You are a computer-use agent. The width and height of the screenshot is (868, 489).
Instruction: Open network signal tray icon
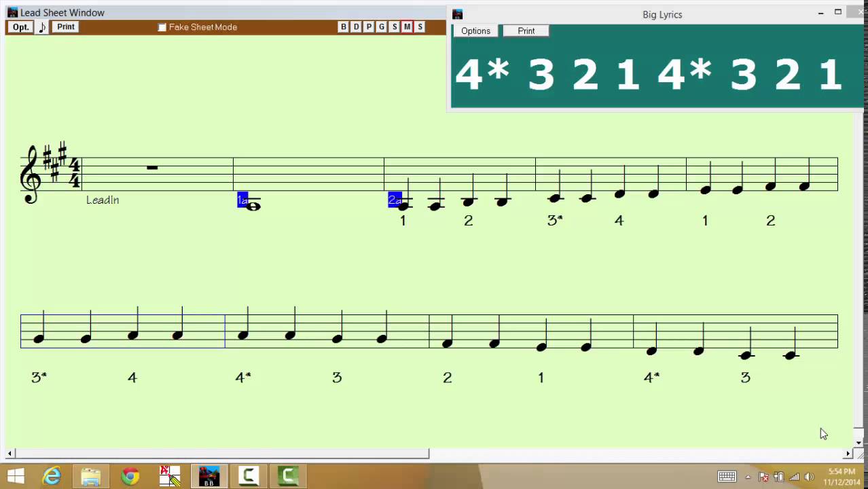(794, 477)
